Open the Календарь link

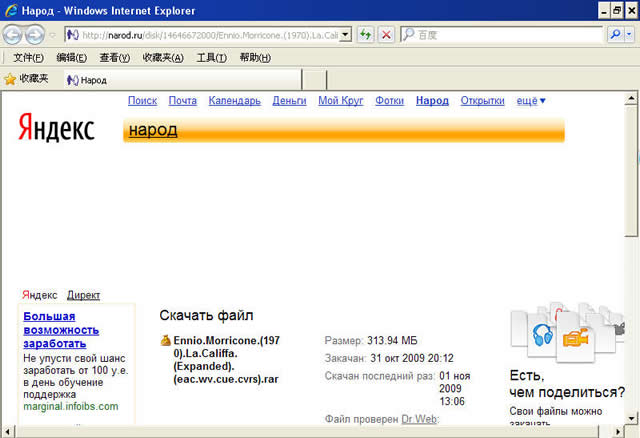click(x=235, y=101)
